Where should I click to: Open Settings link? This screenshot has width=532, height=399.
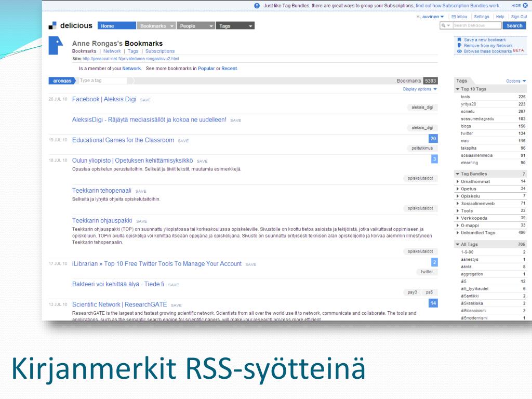[482, 17]
